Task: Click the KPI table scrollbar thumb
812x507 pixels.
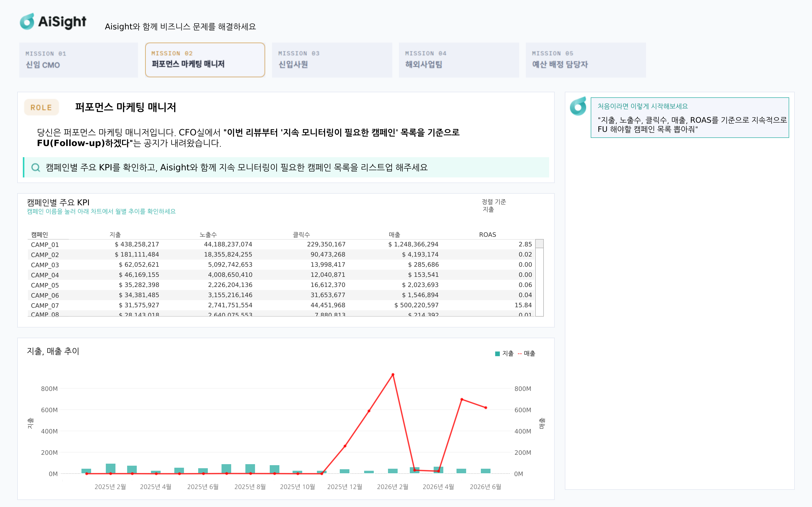Action: pos(539,244)
